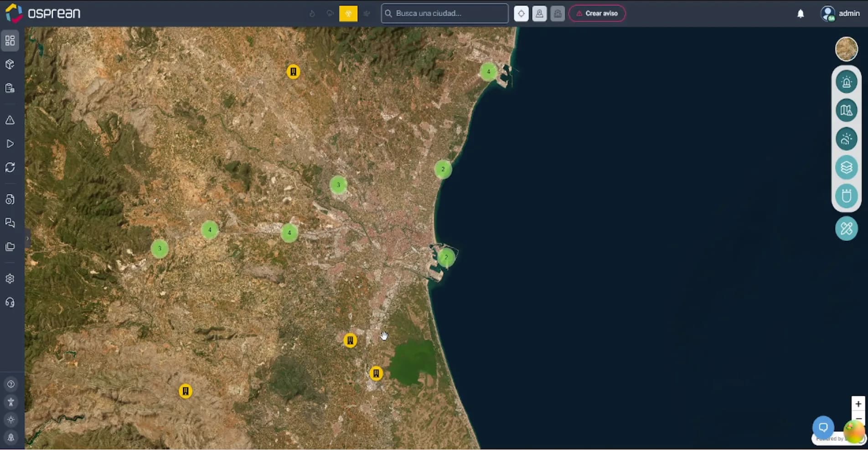Open the siren alarm panel button

(x=847, y=82)
